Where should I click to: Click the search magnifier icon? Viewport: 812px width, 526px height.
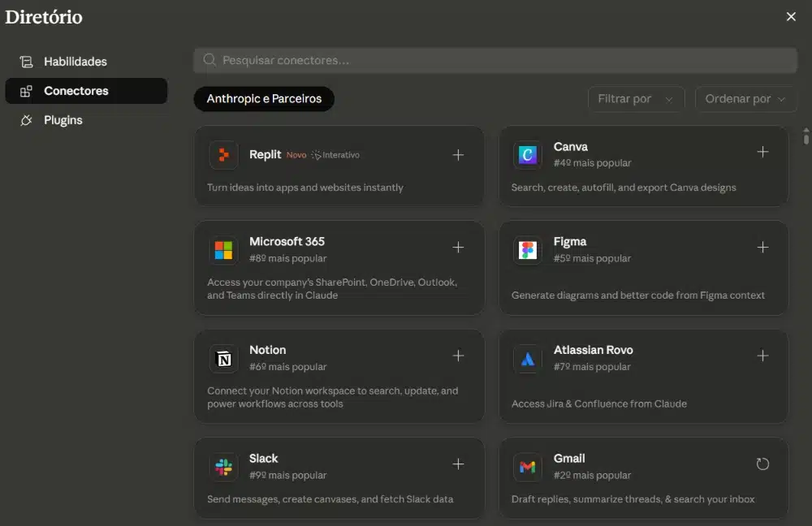tap(209, 60)
